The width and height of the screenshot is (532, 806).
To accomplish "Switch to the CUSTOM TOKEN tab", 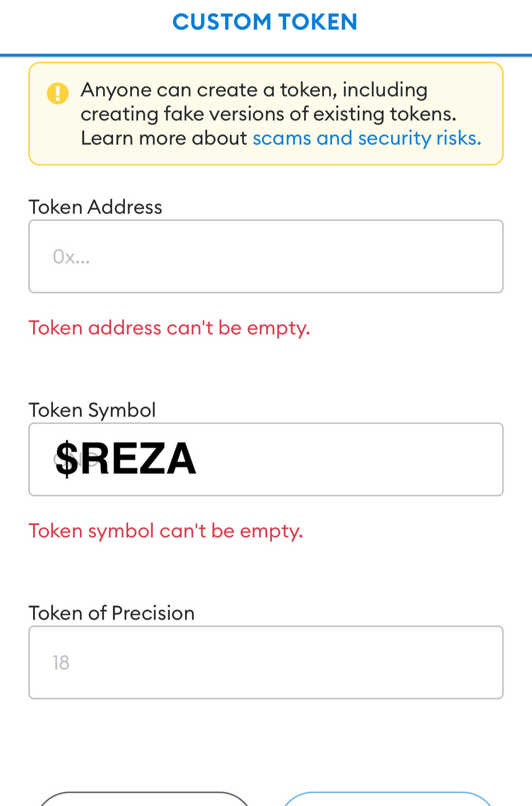I will tap(265, 22).
